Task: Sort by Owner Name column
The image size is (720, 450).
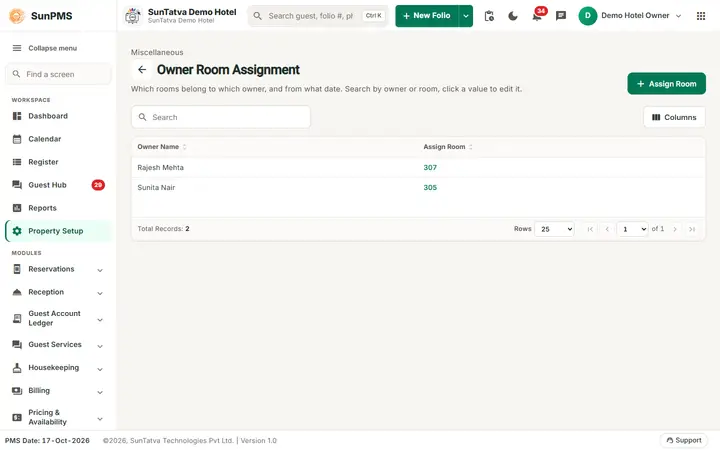Action: (162, 147)
